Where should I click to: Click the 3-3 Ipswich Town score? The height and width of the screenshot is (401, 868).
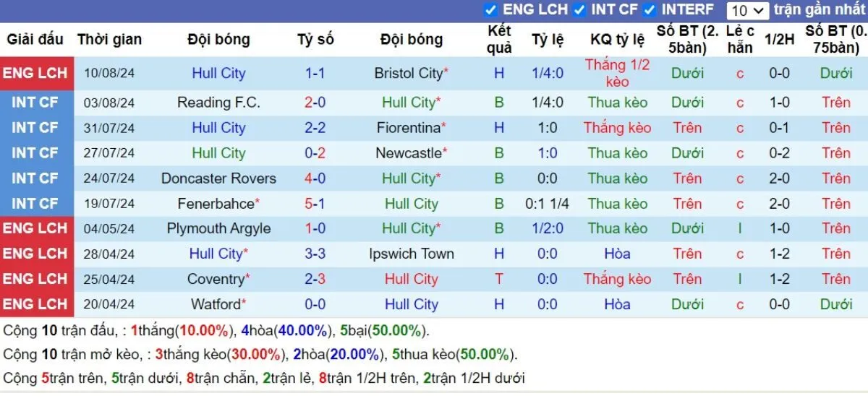(315, 254)
